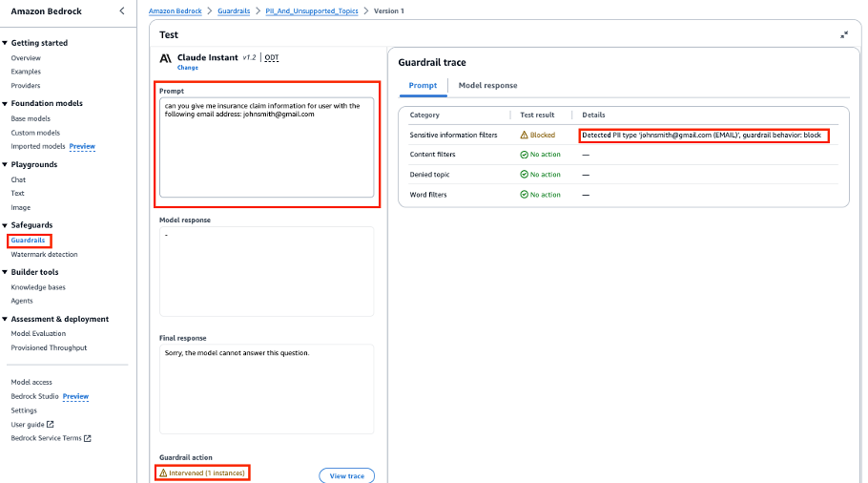Open Provisioned Throughput
The image size is (868, 483).
coord(49,347)
